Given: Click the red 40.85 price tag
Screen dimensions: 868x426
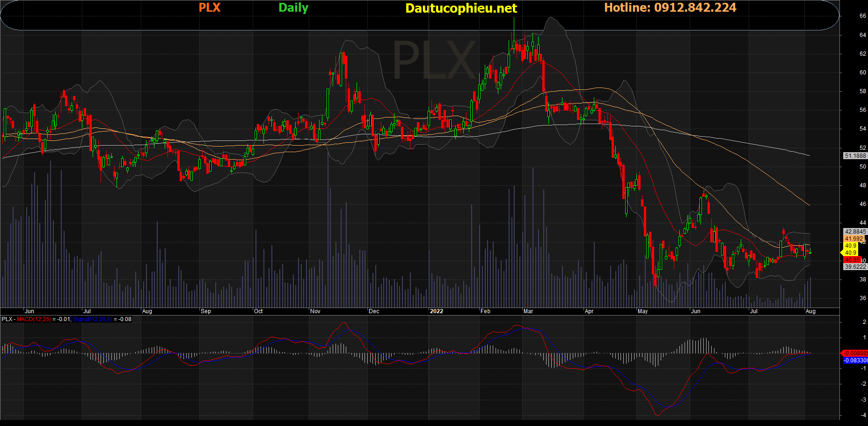Looking at the screenshot, I should pos(852,260).
